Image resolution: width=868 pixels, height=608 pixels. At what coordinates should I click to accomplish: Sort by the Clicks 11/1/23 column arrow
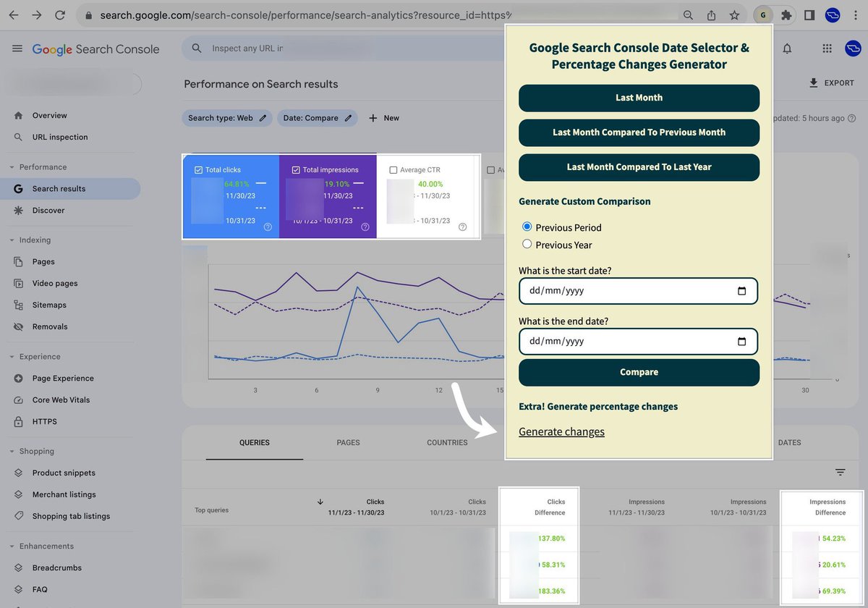320,501
